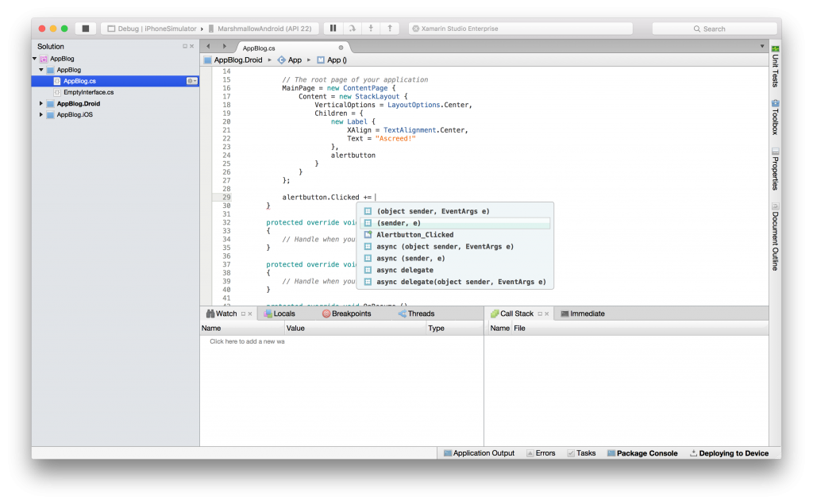
Task: Open the App class breadcrumb selector
Action: point(289,60)
